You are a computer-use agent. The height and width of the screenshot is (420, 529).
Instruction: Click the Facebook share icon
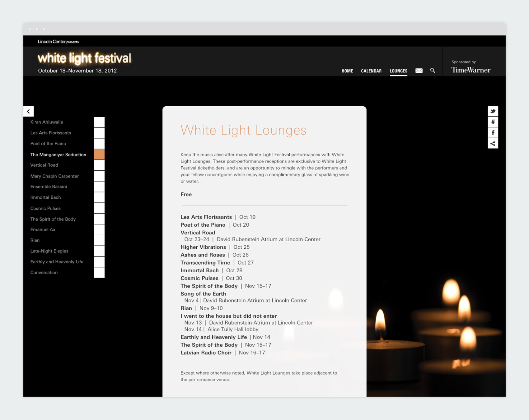tap(493, 133)
